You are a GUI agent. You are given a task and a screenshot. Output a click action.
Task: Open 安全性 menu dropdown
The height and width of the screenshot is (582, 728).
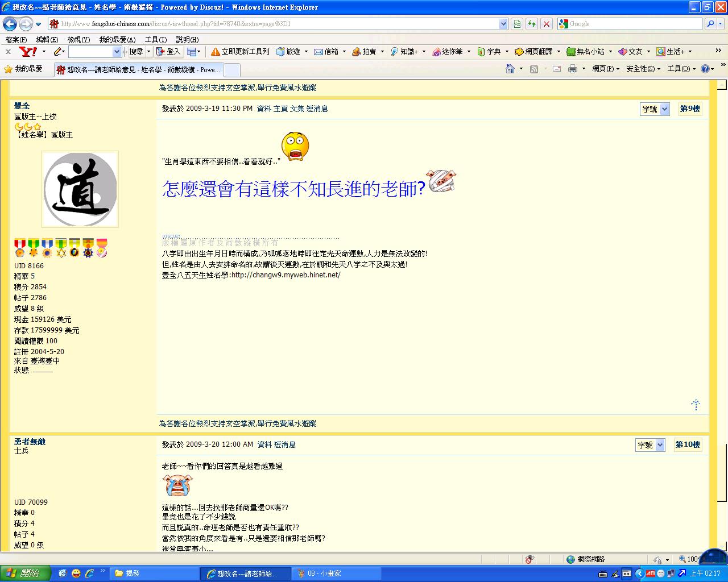point(643,69)
